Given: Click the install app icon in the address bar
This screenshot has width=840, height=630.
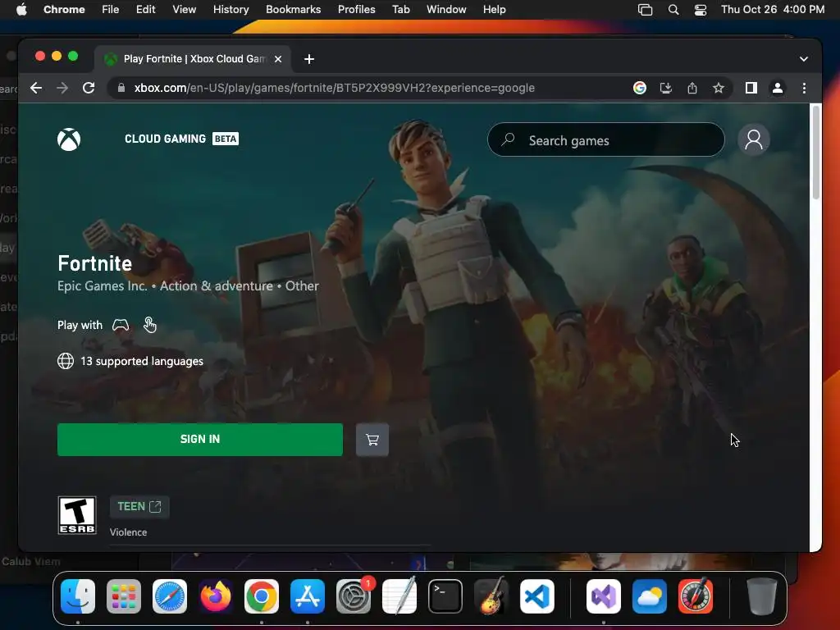Looking at the screenshot, I should (x=666, y=88).
